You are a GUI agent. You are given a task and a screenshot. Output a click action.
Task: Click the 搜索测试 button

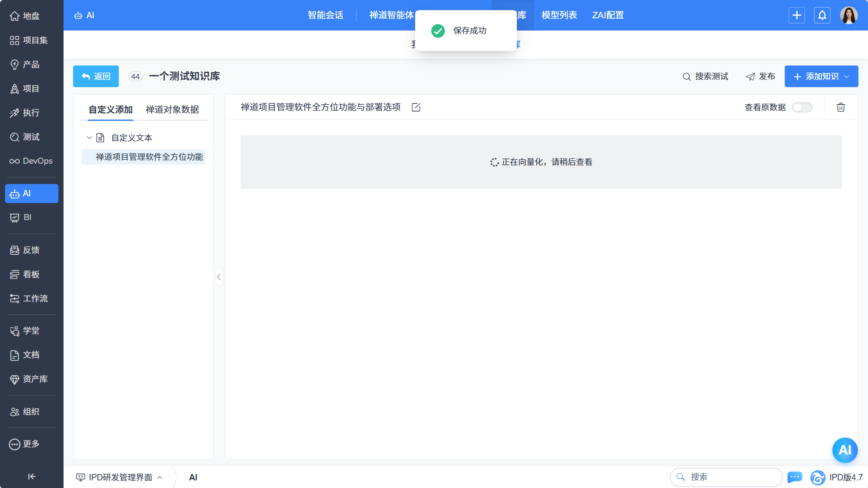[705, 76]
